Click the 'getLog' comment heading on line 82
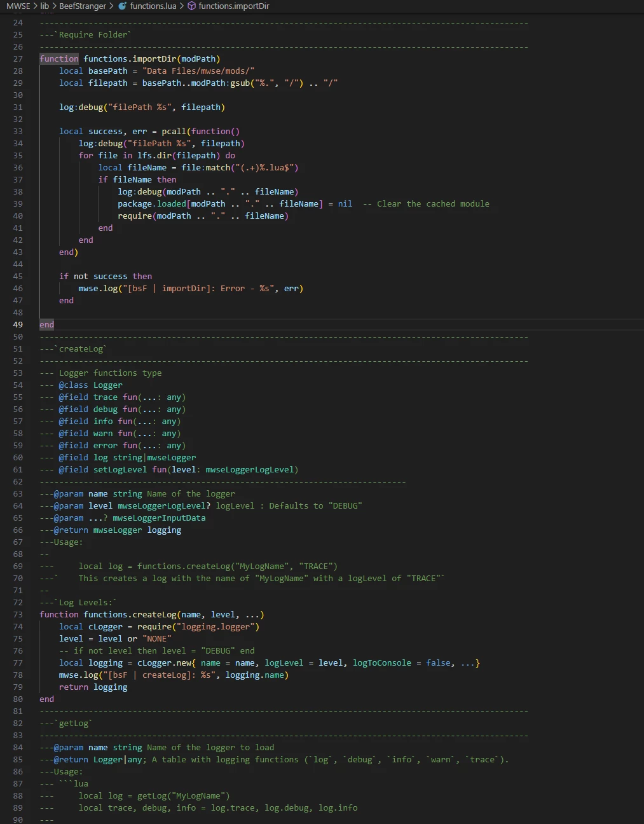The width and height of the screenshot is (644, 824). (76, 724)
